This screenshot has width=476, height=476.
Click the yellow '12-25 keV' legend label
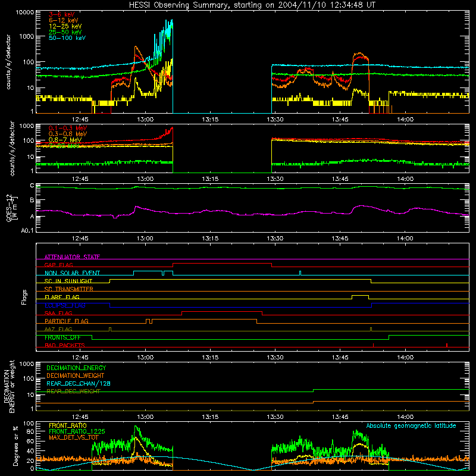(x=65, y=26)
